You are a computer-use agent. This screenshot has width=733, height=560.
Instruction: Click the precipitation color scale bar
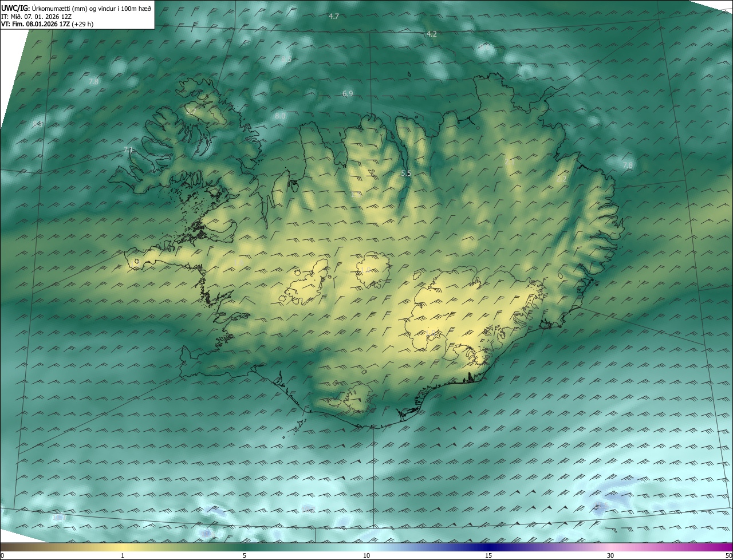pos(366,547)
